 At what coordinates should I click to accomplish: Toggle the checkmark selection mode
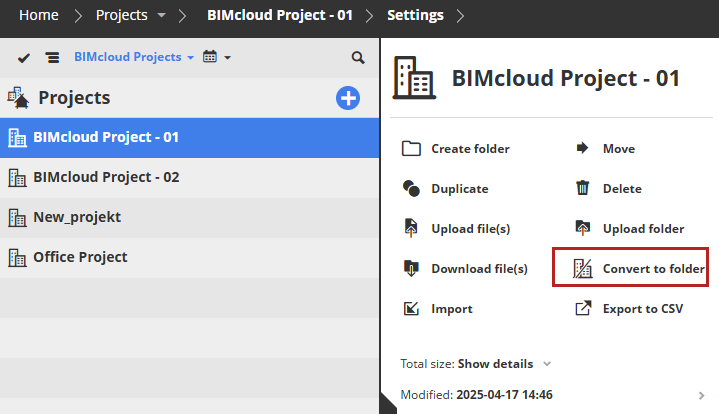(24, 58)
